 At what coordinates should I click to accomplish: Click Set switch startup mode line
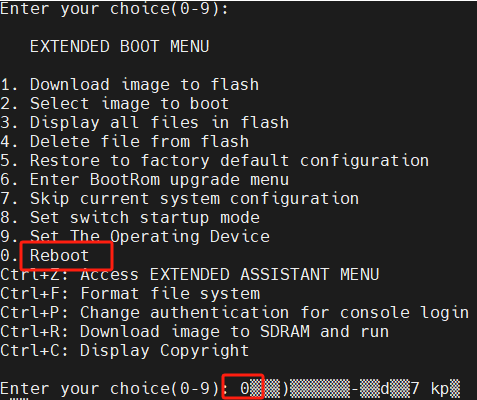130,218
